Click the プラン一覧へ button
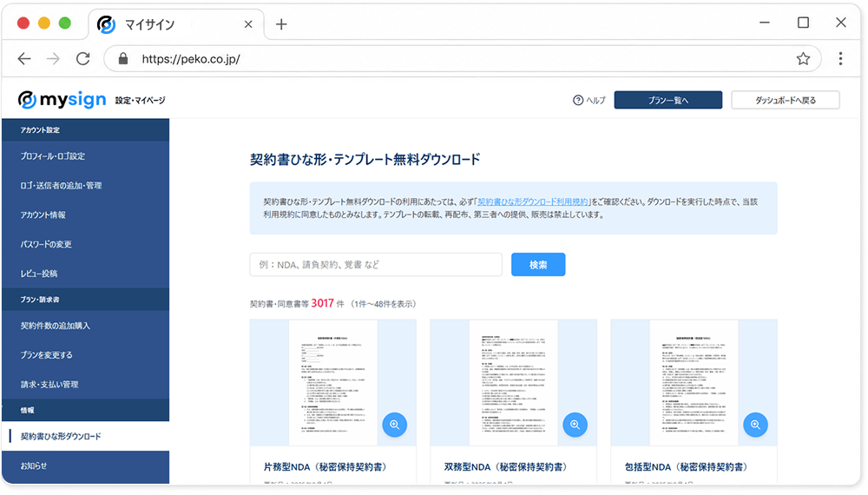This screenshot has width=868, height=495. [668, 100]
